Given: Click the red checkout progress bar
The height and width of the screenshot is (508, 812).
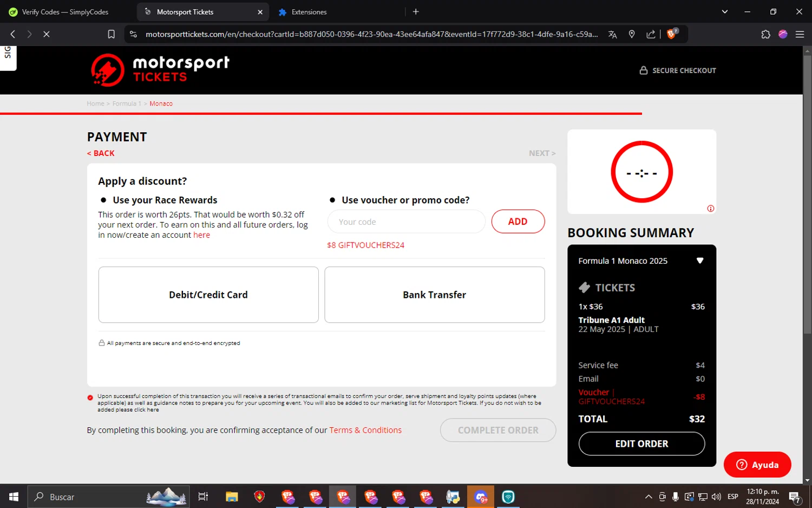Looking at the screenshot, I should click(321, 114).
